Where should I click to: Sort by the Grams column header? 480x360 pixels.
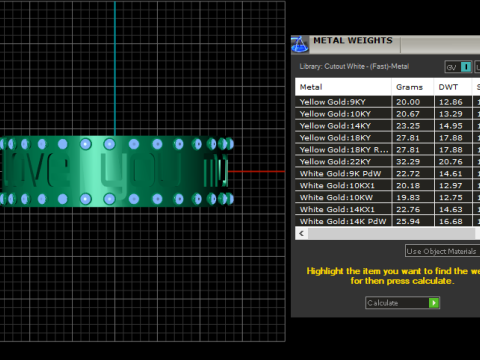click(x=413, y=87)
